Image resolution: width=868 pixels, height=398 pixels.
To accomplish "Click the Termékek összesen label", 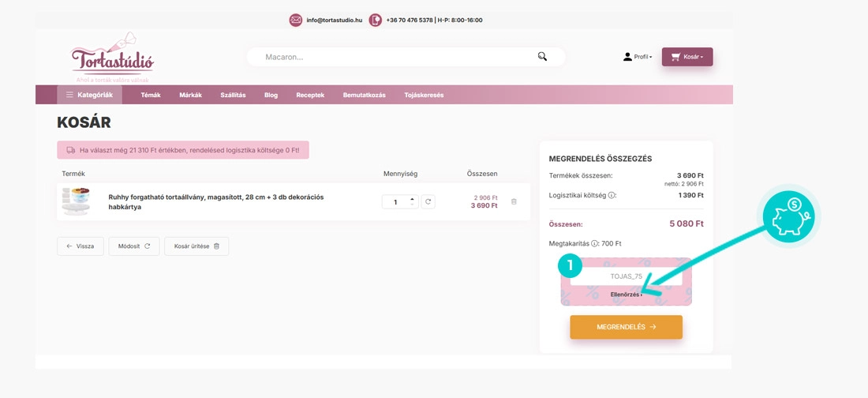I will coord(581,176).
